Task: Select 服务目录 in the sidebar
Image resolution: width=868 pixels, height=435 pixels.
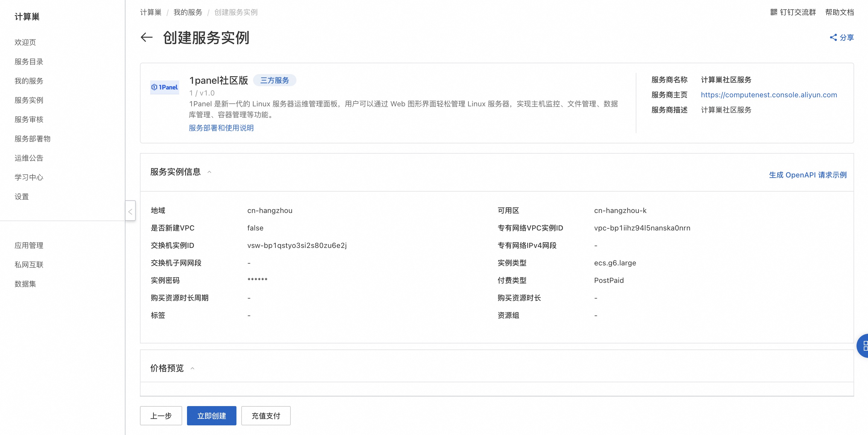Action: tap(29, 62)
